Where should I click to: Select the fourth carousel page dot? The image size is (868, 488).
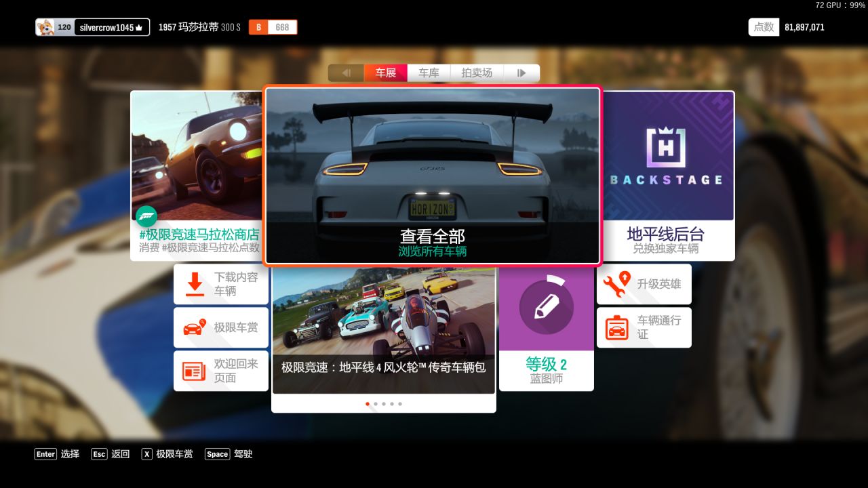392,404
